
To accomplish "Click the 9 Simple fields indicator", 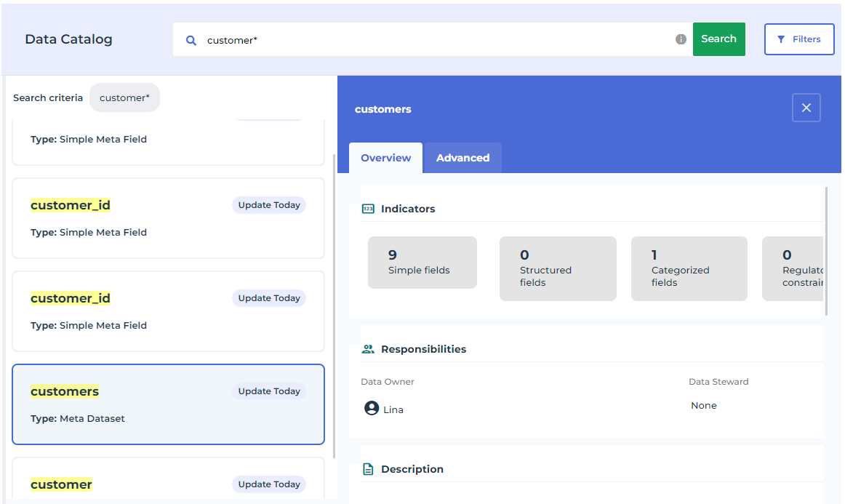I will pos(422,263).
